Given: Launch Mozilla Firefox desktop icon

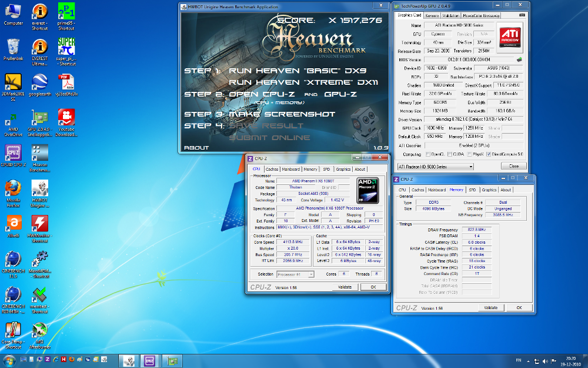Looking at the screenshot, I should [x=13, y=194].
